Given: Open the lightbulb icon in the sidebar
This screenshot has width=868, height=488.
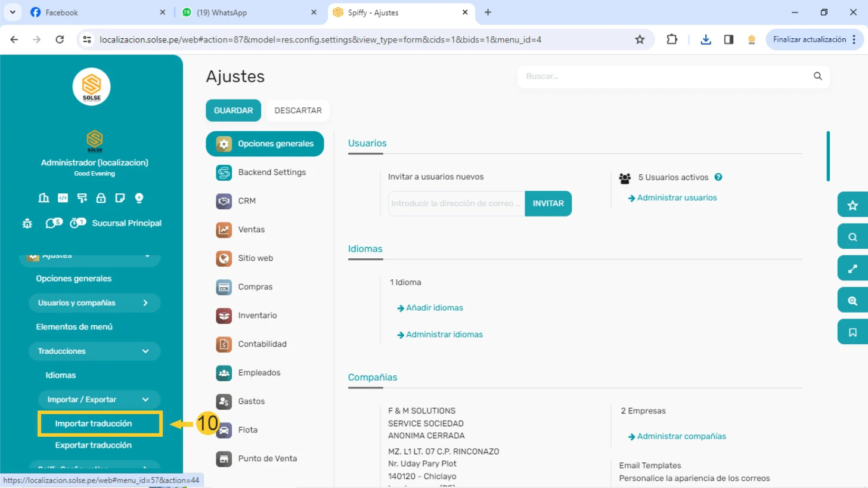Looking at the screenshot, I should coord(139,198).
